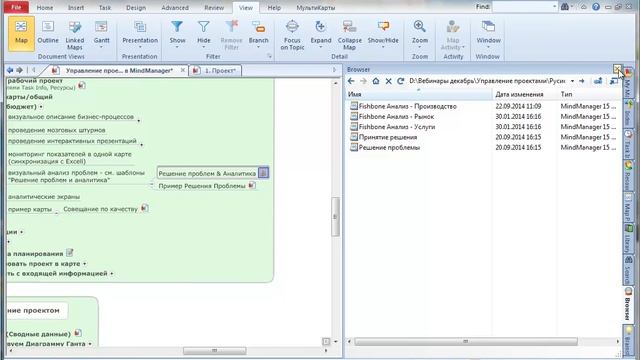Screen dimensions: 640x360
Task: Select topic 'Совещание по качеству'
Action: (100, 209)
